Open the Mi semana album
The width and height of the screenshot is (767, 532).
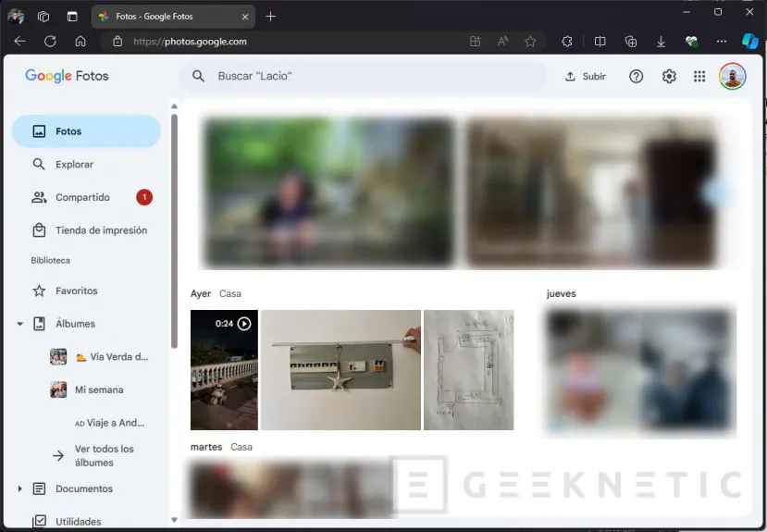pyautogui.click(x=87, y=390)
